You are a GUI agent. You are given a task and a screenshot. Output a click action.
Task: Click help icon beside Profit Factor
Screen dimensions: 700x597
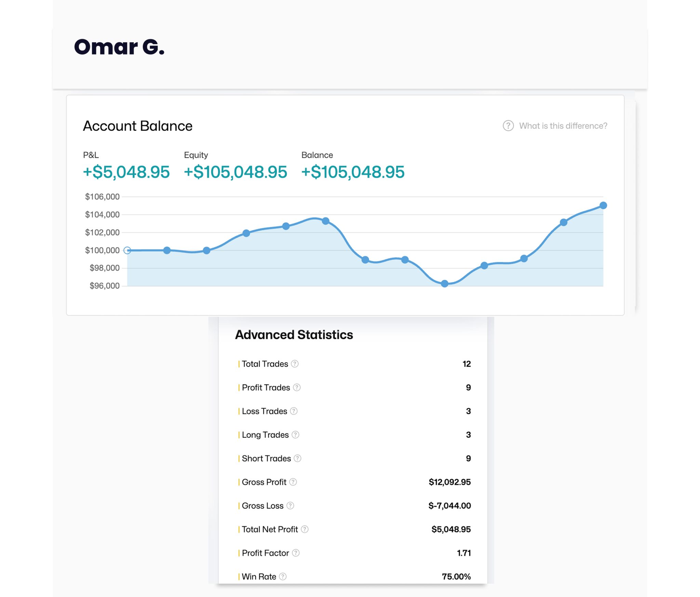(296, 553)
